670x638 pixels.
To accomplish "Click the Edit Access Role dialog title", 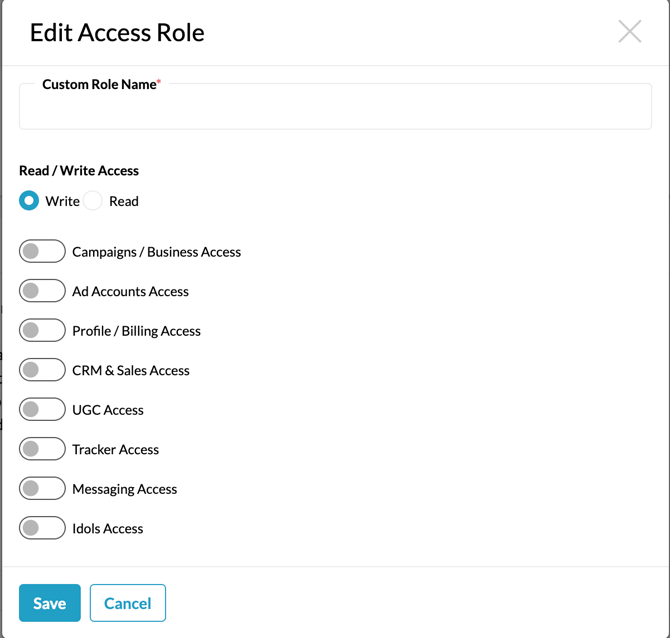I will point(117,32).
